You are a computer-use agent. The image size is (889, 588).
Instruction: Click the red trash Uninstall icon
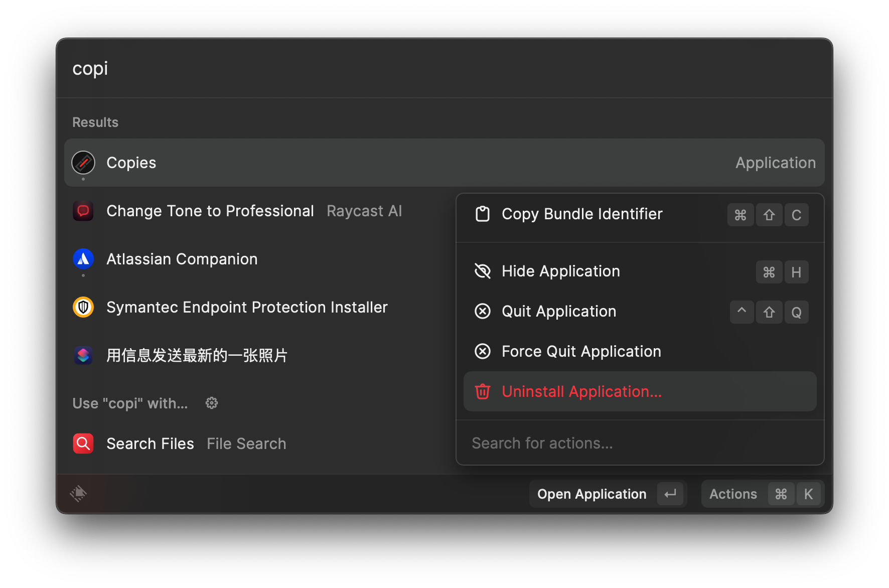[483, 391]
